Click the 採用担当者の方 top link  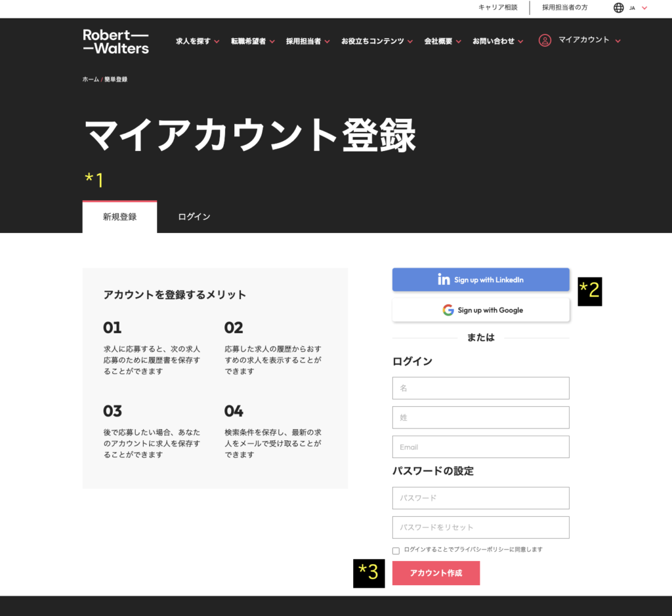point(565,7)
